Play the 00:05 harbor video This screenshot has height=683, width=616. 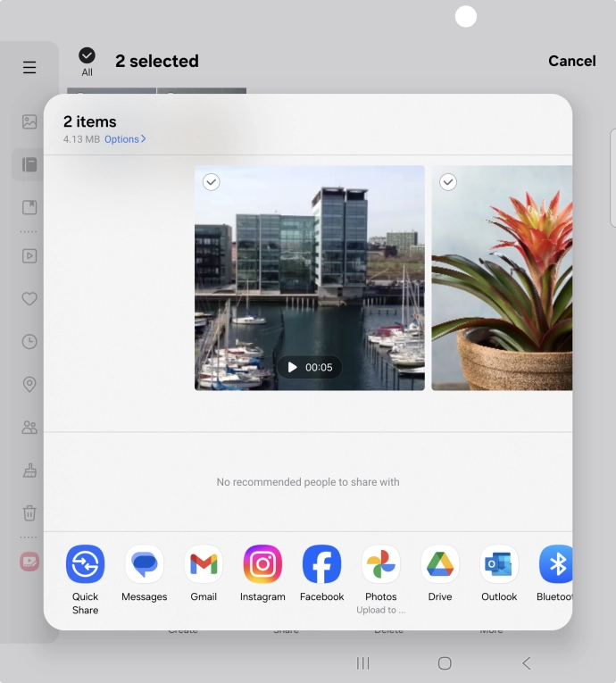(309, 367)
